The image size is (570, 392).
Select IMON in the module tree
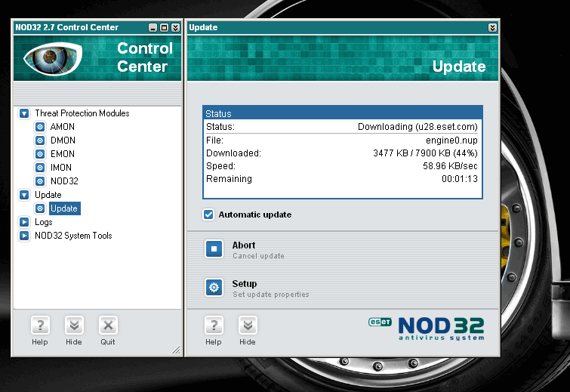61,168
